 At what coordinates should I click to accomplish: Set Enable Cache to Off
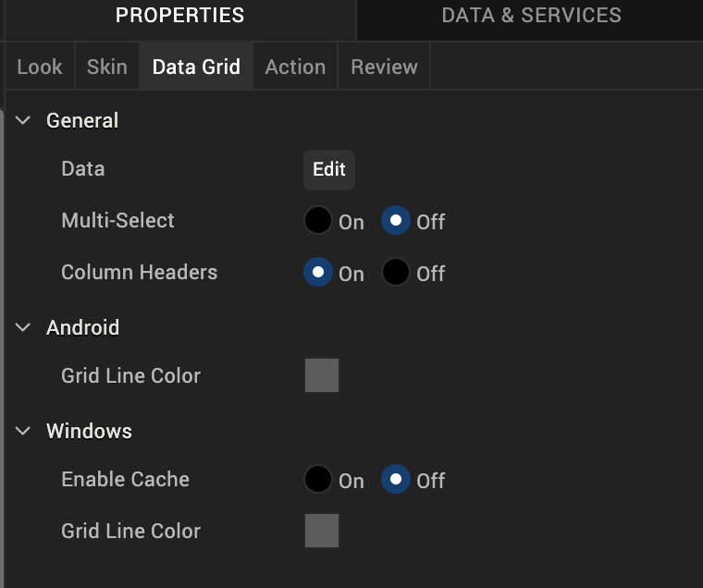pos(396,480)
